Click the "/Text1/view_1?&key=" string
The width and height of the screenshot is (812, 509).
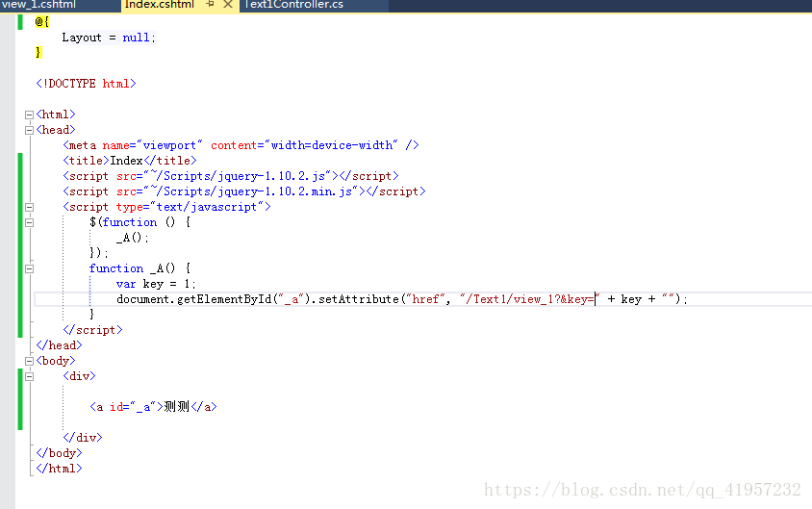(x=529, y=299)
